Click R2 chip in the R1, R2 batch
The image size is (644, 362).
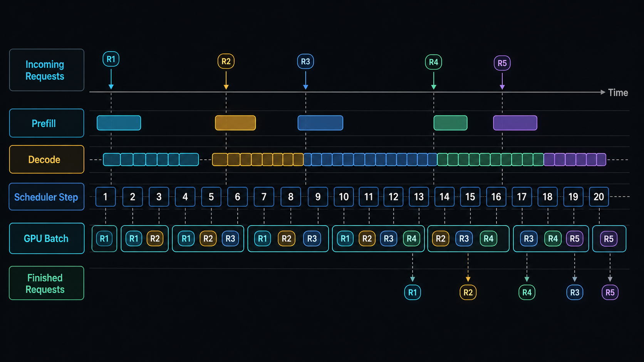[155, 239]
